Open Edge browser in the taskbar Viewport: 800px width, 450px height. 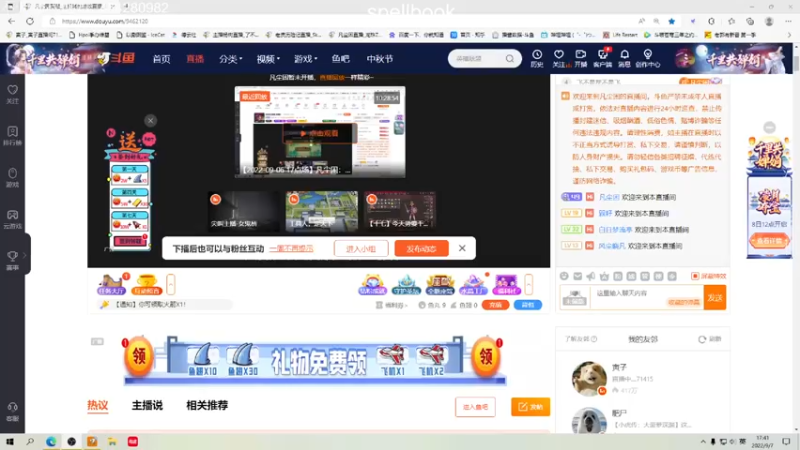tap(51, 442)
